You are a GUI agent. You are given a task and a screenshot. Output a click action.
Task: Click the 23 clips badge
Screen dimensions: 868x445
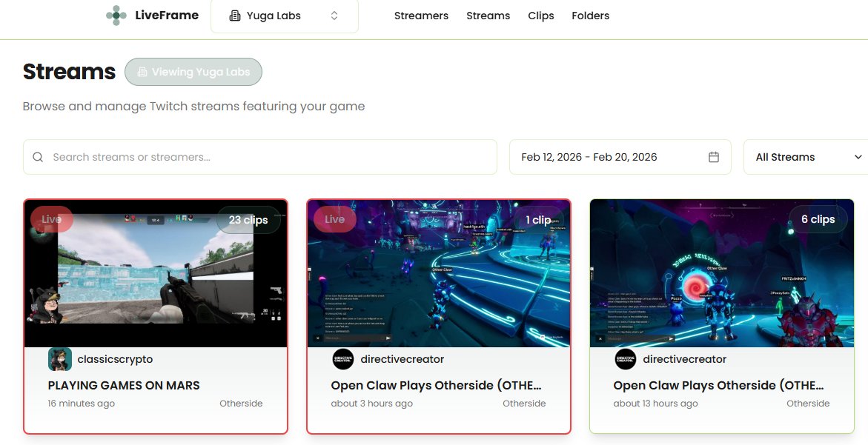248,220
